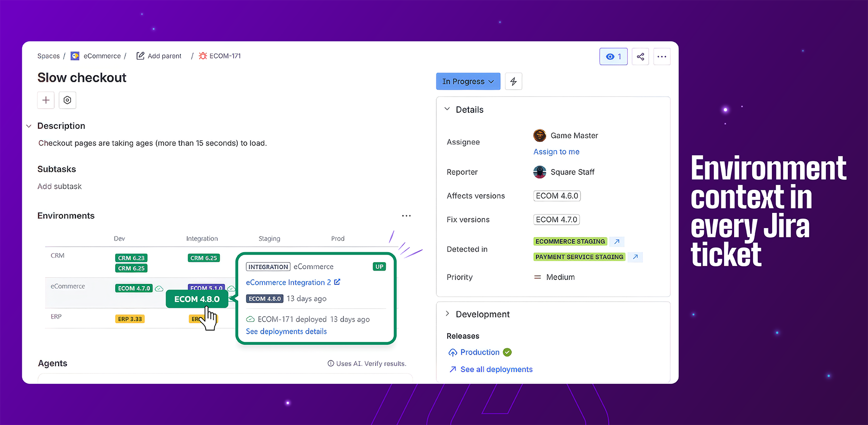Click the plus add button under title
The height and width of the screenshot is (425, 868).
click(46, 100)
